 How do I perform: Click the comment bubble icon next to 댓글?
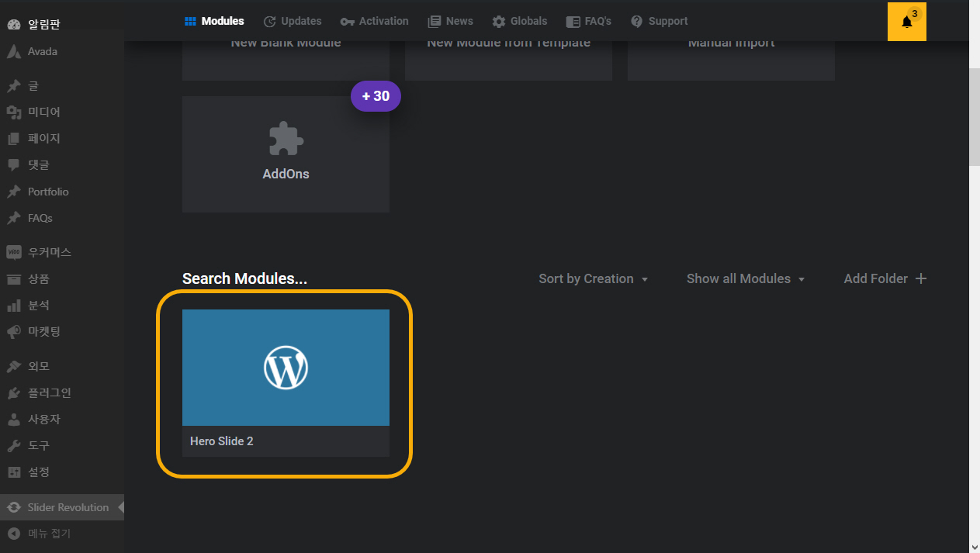point(13,165)
